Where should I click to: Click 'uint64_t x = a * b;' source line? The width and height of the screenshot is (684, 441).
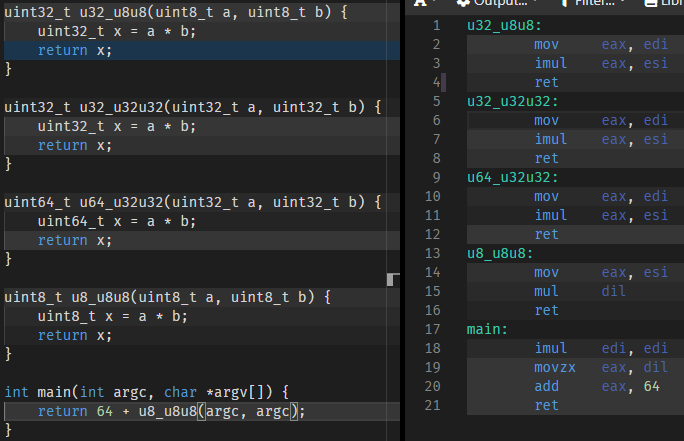pos(116,222)
